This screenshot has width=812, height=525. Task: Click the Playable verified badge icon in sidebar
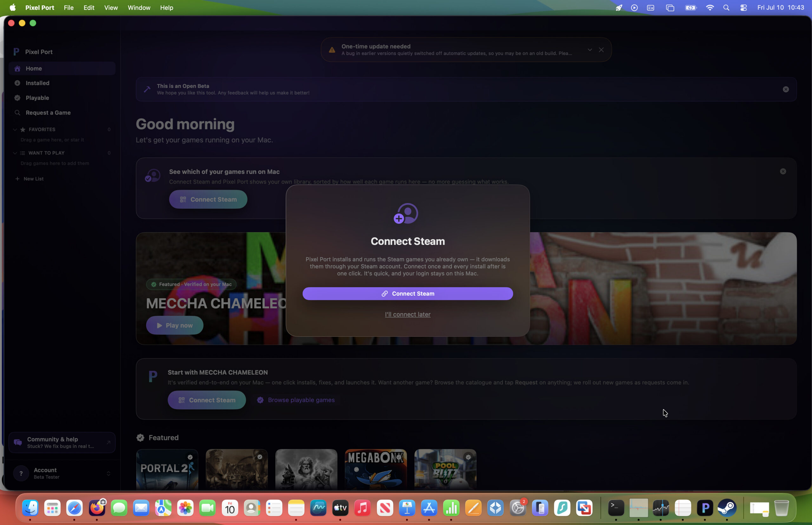17,98
